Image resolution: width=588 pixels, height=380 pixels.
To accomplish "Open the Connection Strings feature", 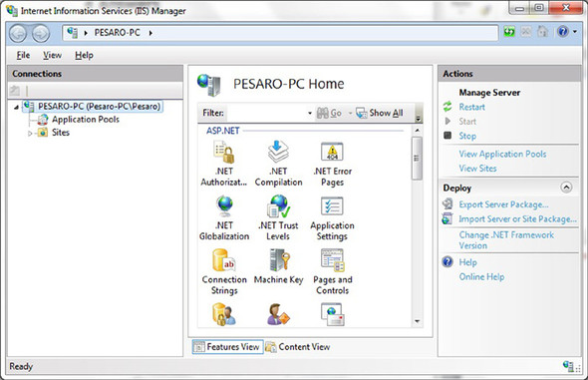I will (224, 272).
